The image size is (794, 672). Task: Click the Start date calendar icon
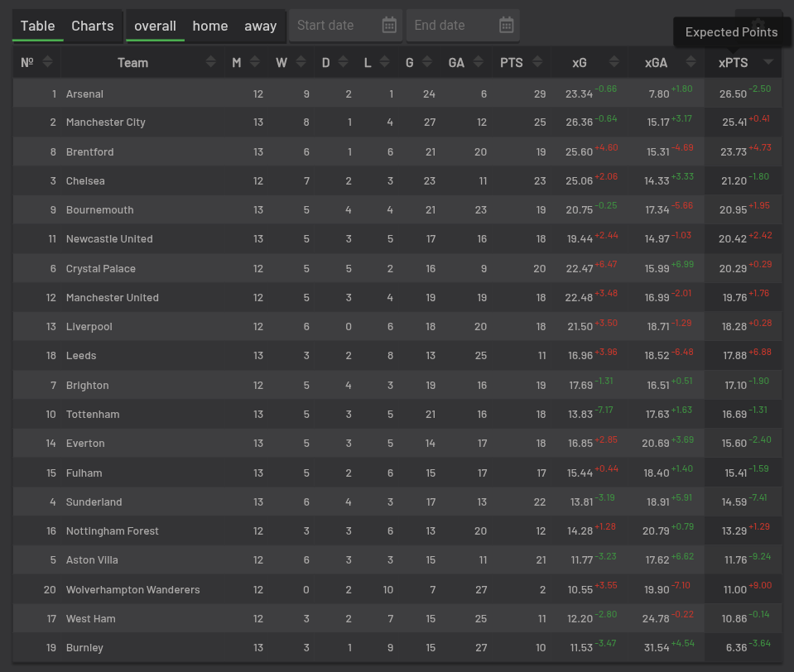click(x=389, y=26)
